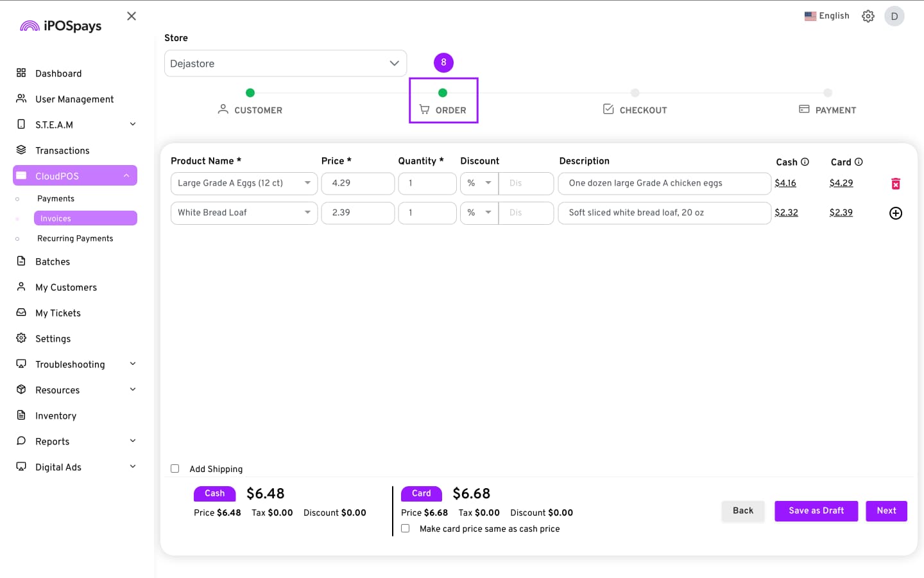Click the Card info icon
The image size is (924, 578).
pos(859,162)
